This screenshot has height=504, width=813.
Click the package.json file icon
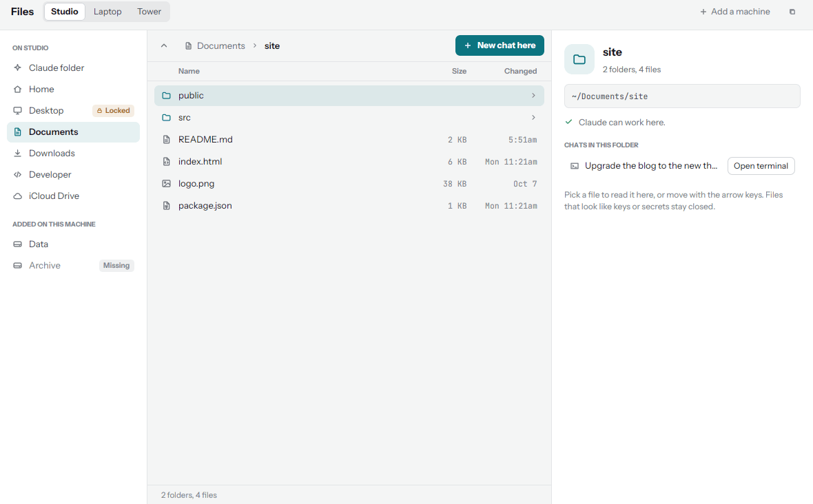167,206
